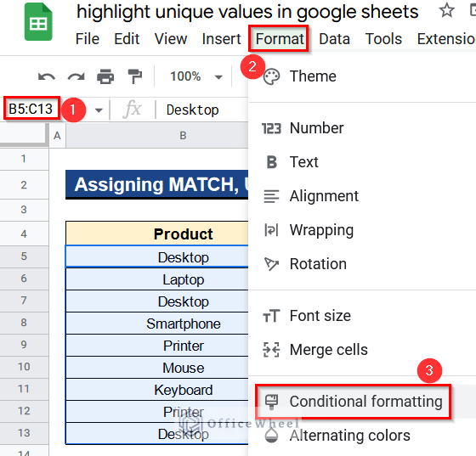Open the Insert menu
This screenshot has width=476, height=456.
click(x=221, y=39)
